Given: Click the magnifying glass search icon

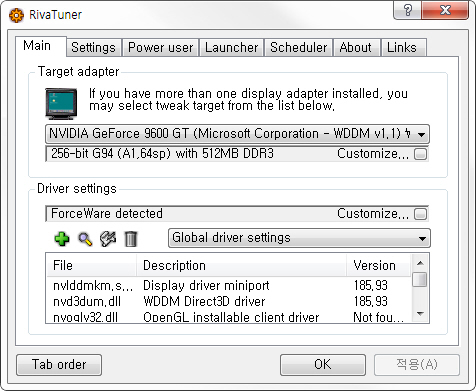Looking at the screenshot, I should point(85,239).
